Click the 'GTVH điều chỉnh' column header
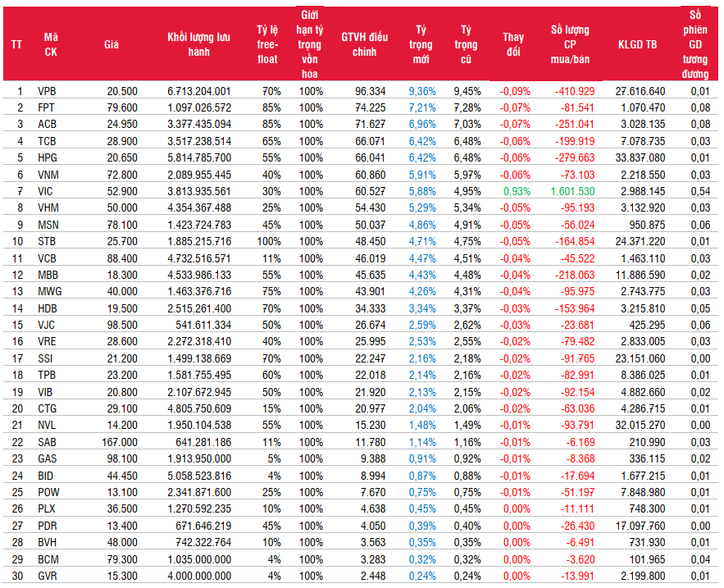 point(364,44)
